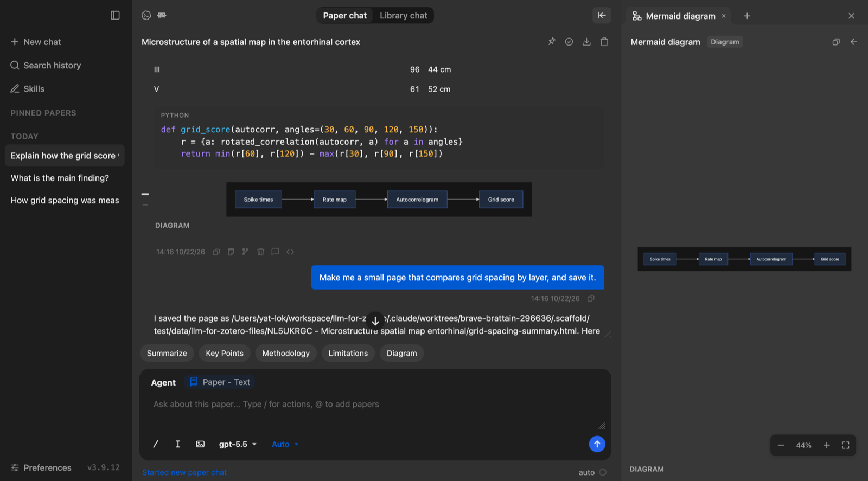Copy the Mermaid diagram in the side panel

point(836,42)
